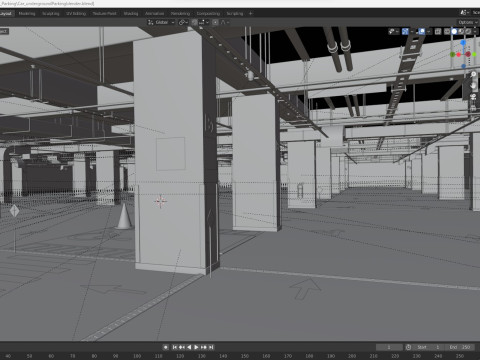Open the proportional falloff dropdown
The height and width of the screenshot is (360, 480).
[225, 22]
